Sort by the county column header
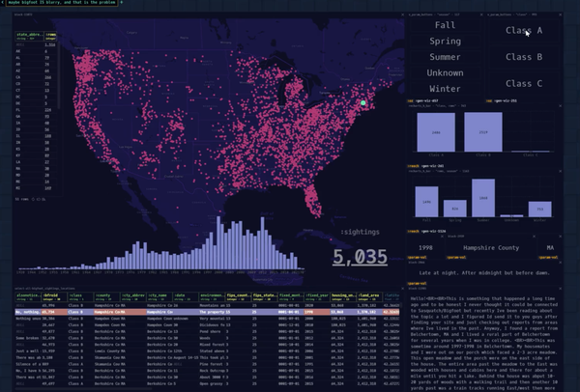Screen dimensions: 580x392 [106, 296]
